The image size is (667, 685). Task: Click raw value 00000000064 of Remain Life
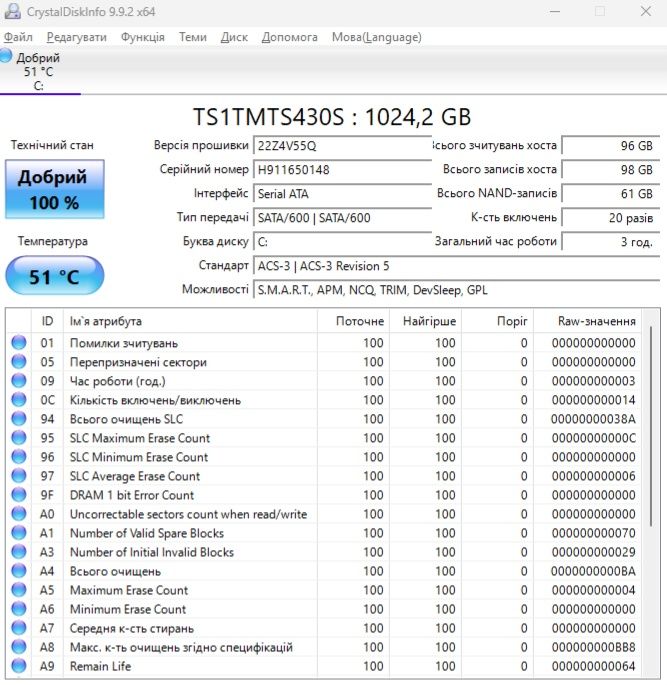[593, 666]
